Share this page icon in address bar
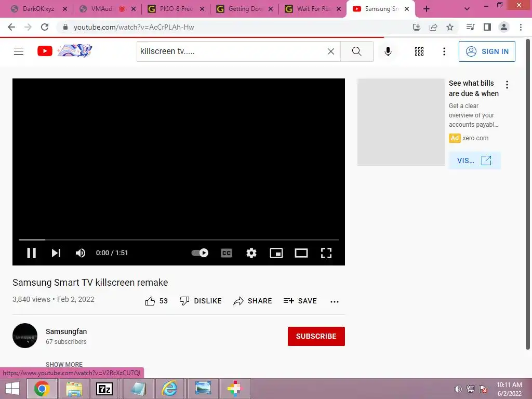Screen dimensions: 532x399 433,27
